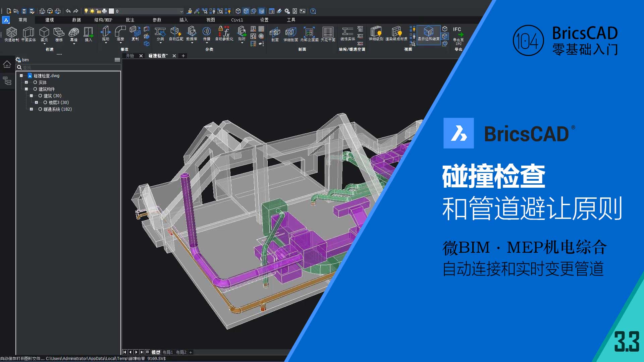Image resolution: width=644 pixels, height=362 pixels.
Task: Open the structure browser tree panel icon
Action: [x=7, y=80]
